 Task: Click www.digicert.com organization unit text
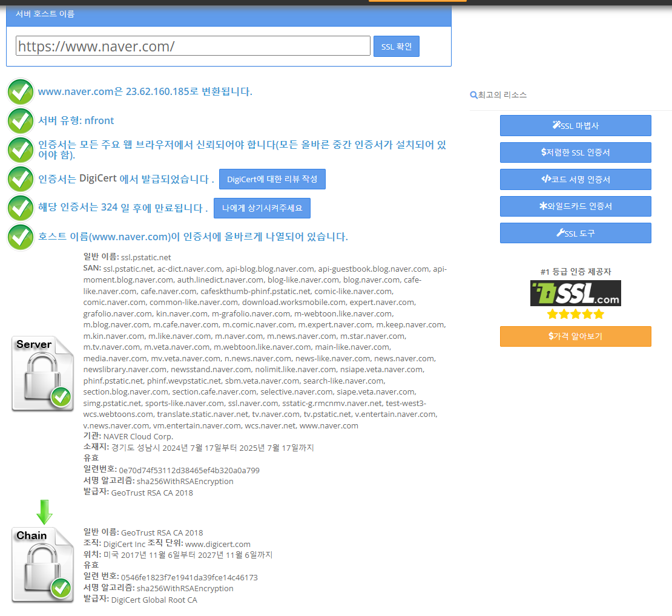[x=218, y=544]
